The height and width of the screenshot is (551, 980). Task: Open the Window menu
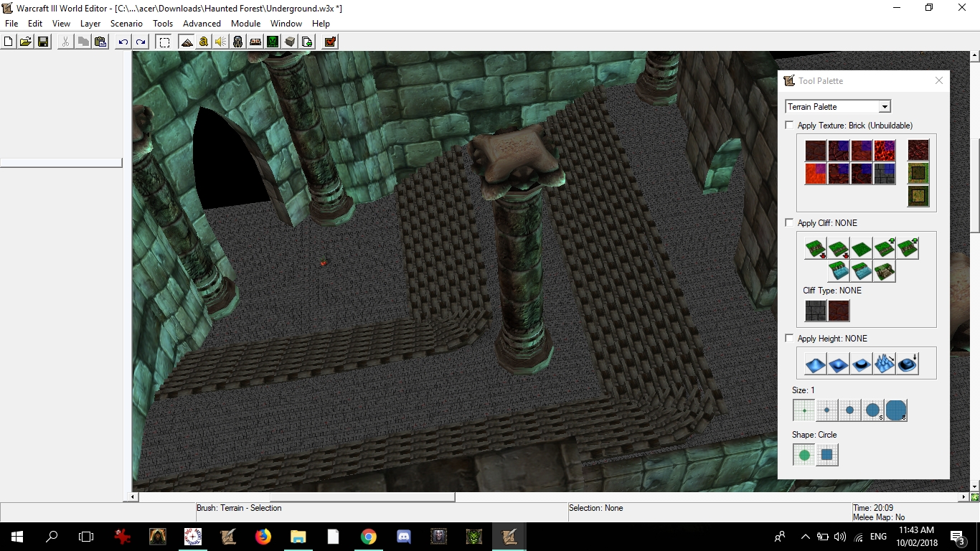click(x=286, y=24)
